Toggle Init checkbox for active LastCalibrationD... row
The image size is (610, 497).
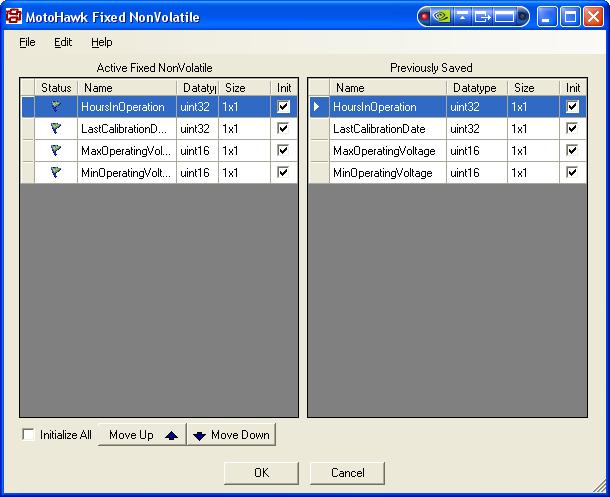coord(284,128)
